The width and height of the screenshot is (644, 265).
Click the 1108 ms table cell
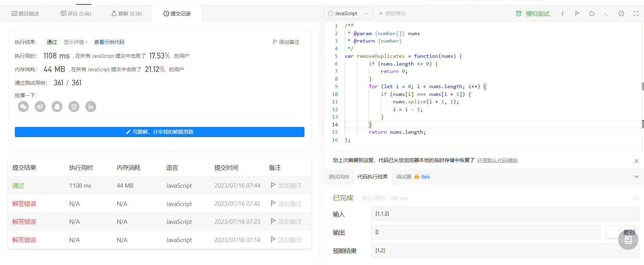(80, 186)
